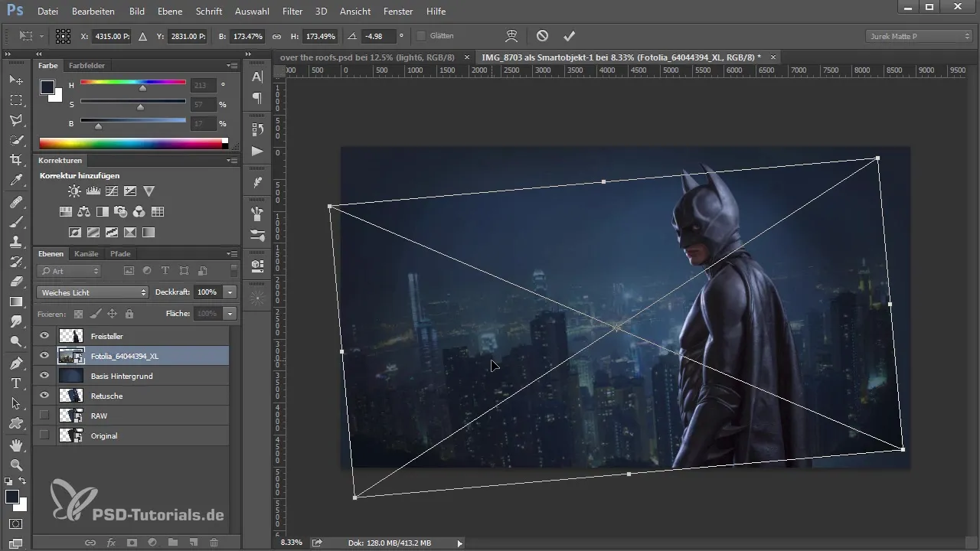Add a Curves adjustment
The height and width of the screenshot is (551, 980).
click(112, 191)
